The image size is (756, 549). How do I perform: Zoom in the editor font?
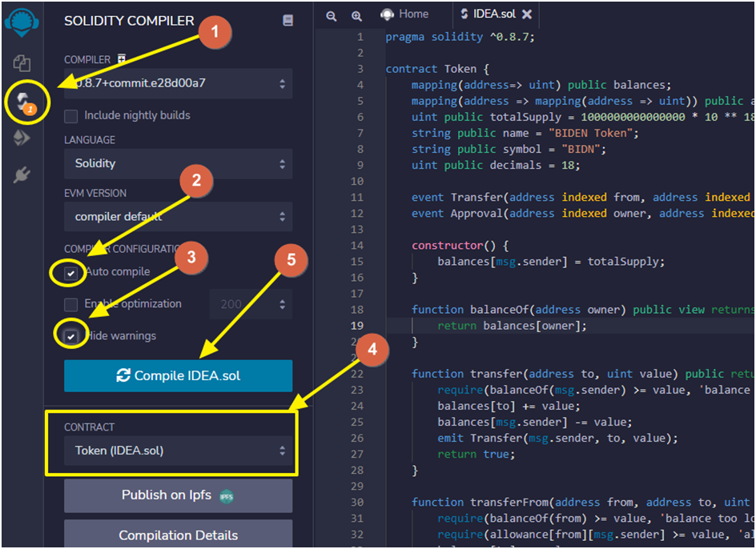point(356,16)
